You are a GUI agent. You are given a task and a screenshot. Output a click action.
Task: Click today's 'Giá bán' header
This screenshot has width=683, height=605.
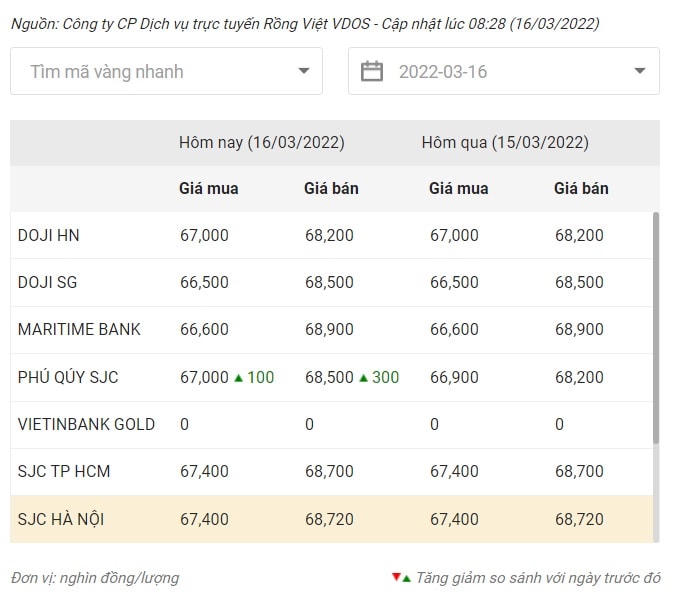tap(331, 189)
